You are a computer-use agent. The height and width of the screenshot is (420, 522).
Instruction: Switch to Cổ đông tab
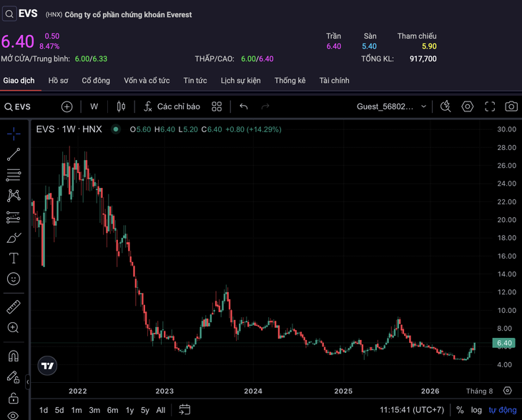point(96,81)
